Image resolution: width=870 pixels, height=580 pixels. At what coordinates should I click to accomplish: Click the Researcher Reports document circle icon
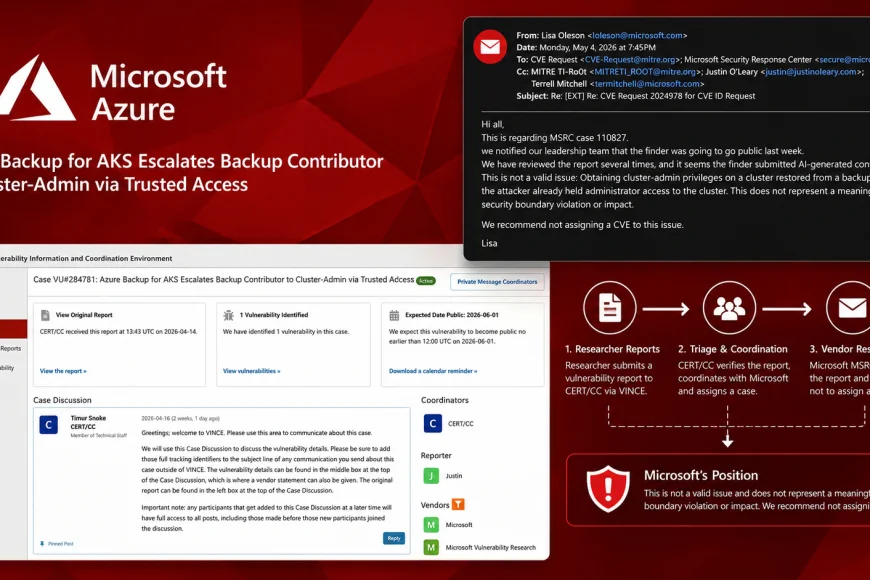(610, 308)
